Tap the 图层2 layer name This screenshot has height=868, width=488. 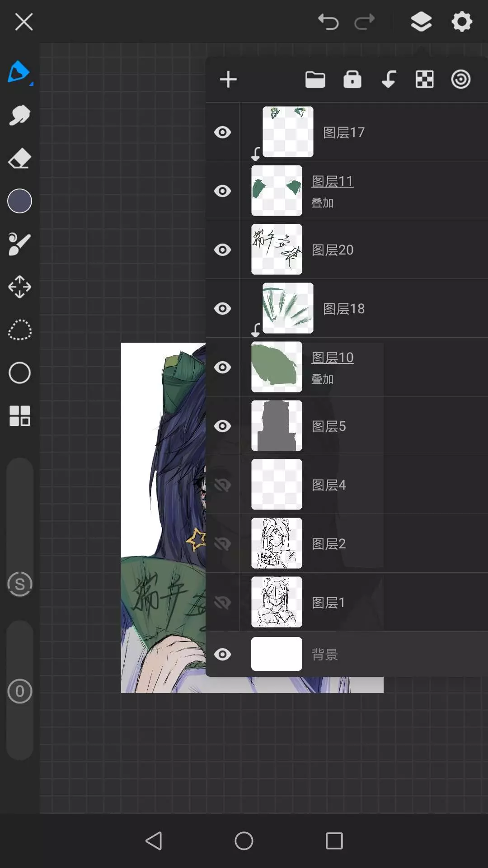click(329, 544)
